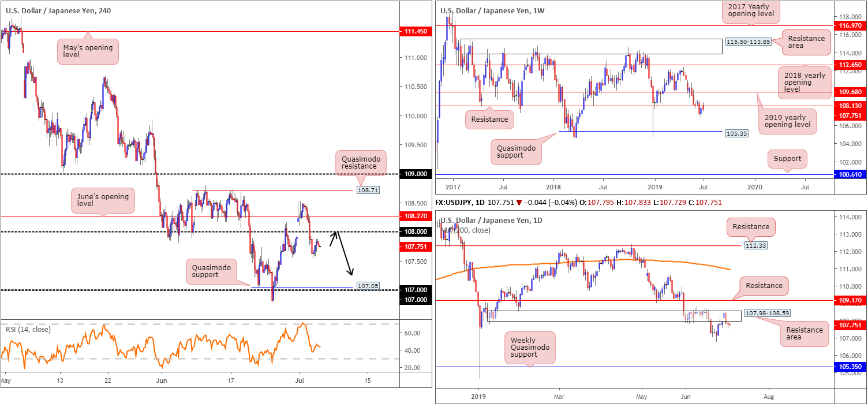Click the 116.970 red price label
This screenshot has width=868, height=407.
tap(850, 26)
